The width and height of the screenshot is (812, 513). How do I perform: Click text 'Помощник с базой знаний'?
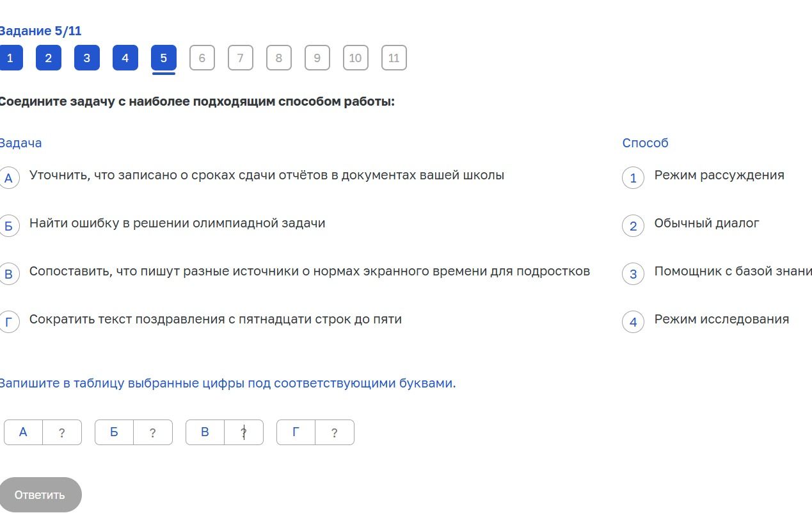(x=733, y=272)
